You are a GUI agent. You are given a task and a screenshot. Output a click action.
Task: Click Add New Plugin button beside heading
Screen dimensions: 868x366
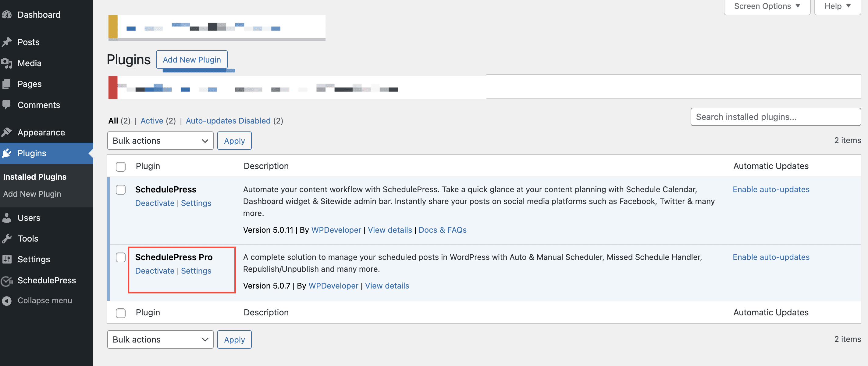click(x=192, y=60)
